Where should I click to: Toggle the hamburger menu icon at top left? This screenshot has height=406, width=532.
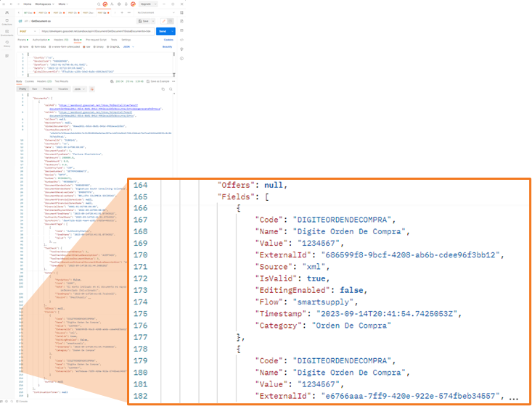[4, 4]
